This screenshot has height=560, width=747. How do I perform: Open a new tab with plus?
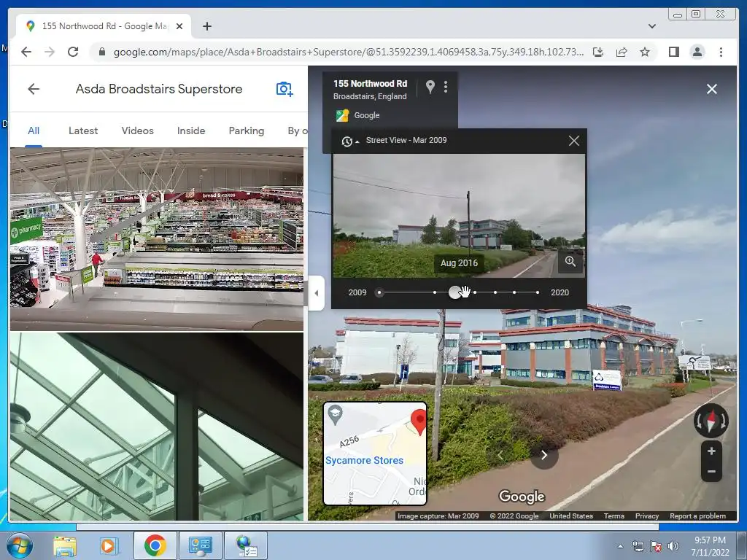206,26
